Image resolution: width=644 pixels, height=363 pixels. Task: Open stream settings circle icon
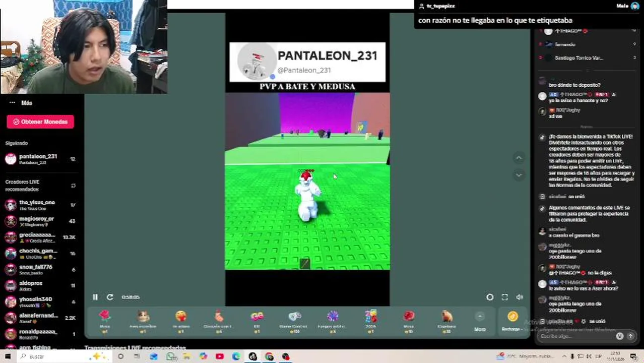coord(490,297)
